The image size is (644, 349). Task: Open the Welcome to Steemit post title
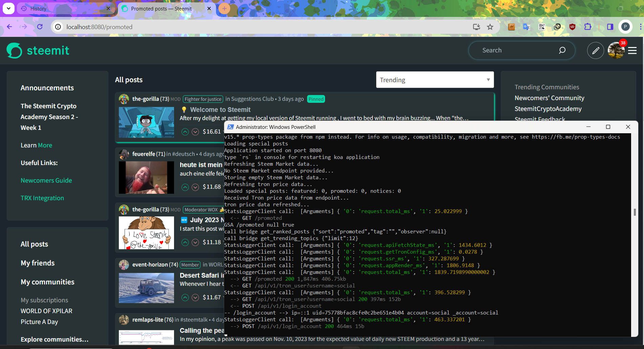(220, 110)
